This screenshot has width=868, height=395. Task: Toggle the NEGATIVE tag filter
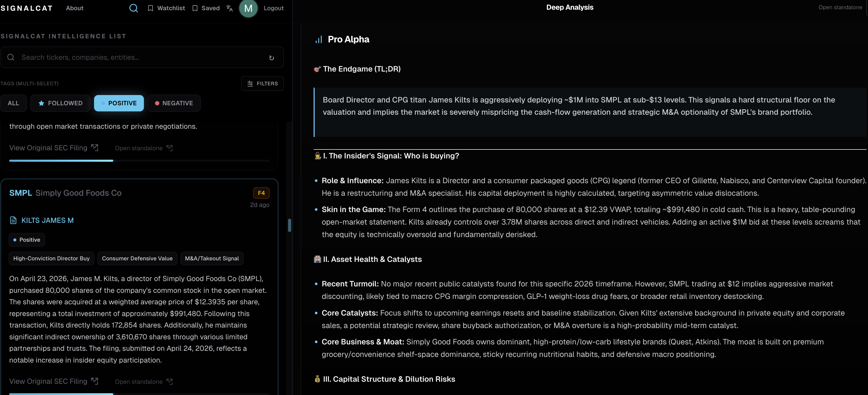174,103
